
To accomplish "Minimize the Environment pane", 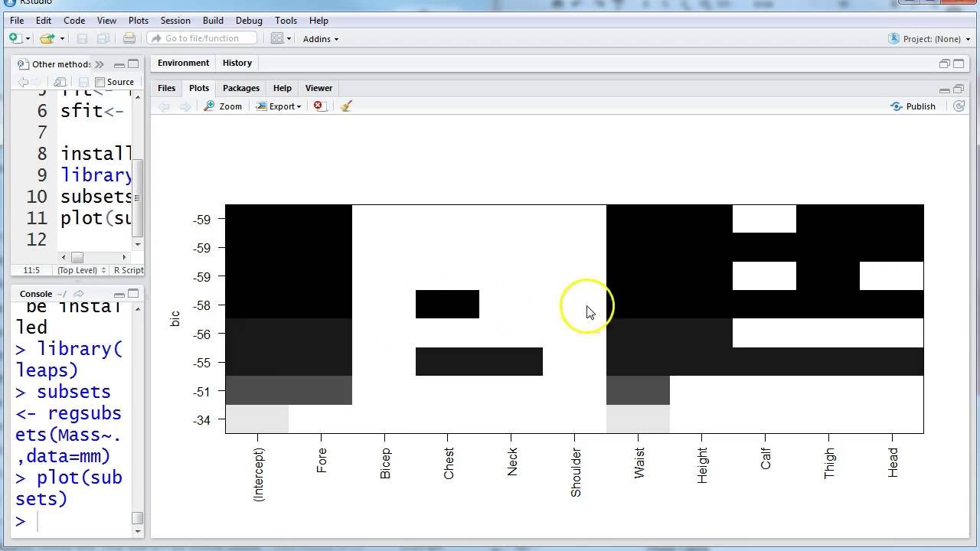I will coord(945,64).
